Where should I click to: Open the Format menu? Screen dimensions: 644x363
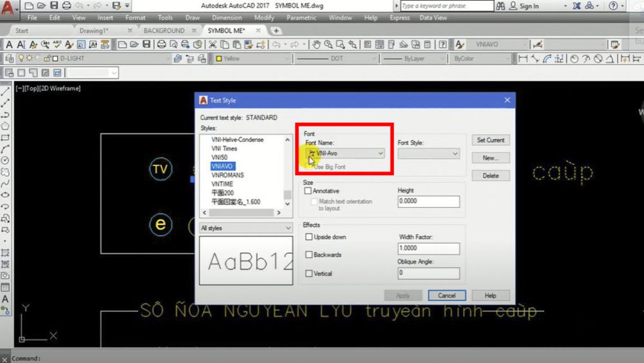[x=135, y=17]
